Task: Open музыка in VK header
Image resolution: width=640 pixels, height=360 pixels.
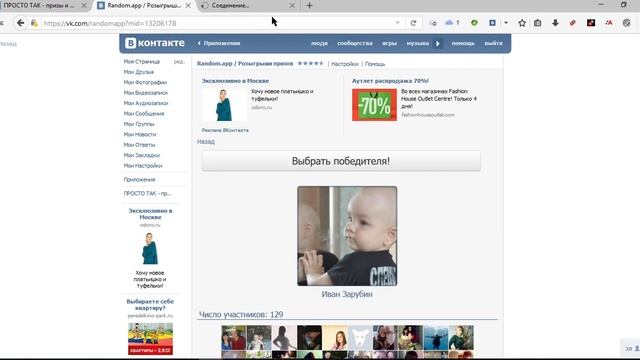Action: tap(418, 43)
